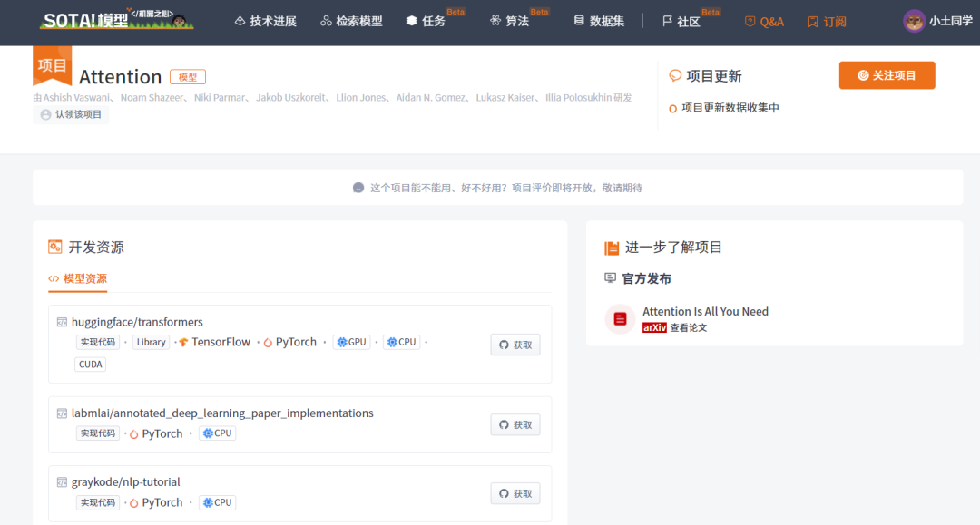Image resolution: width=980 pixels, height=525 pixels.
Task: Click the 项目更新 chat bubble icon
Action: [675, 76]
